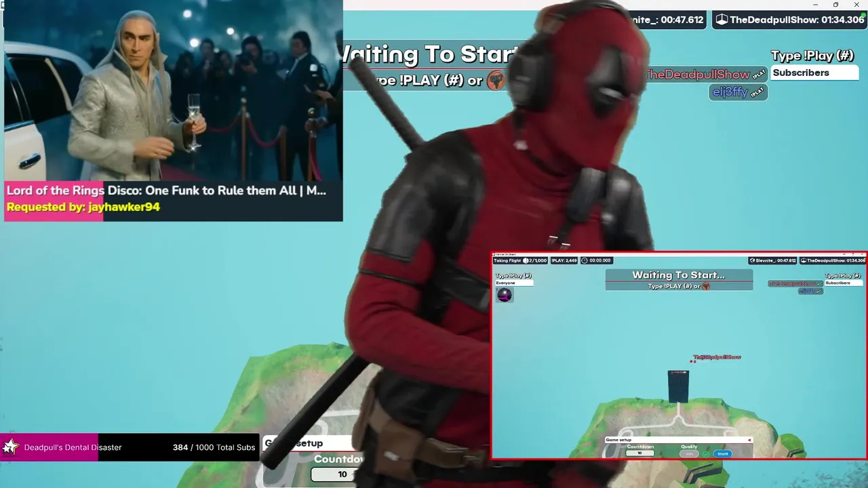868x488 pixels.
Task: Click the Subscribers box in preview window
Action: point(844,283)
